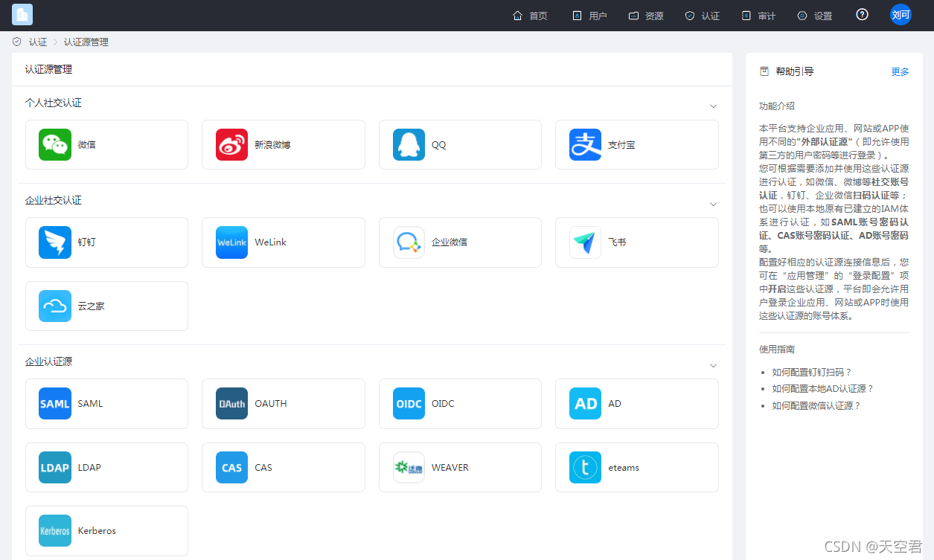
Task: Open 用户 in top navigation
Action: coord(589,16)
